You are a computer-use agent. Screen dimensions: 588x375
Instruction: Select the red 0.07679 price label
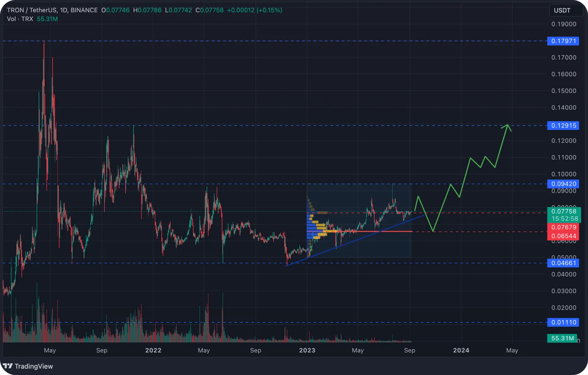point(563,227)
